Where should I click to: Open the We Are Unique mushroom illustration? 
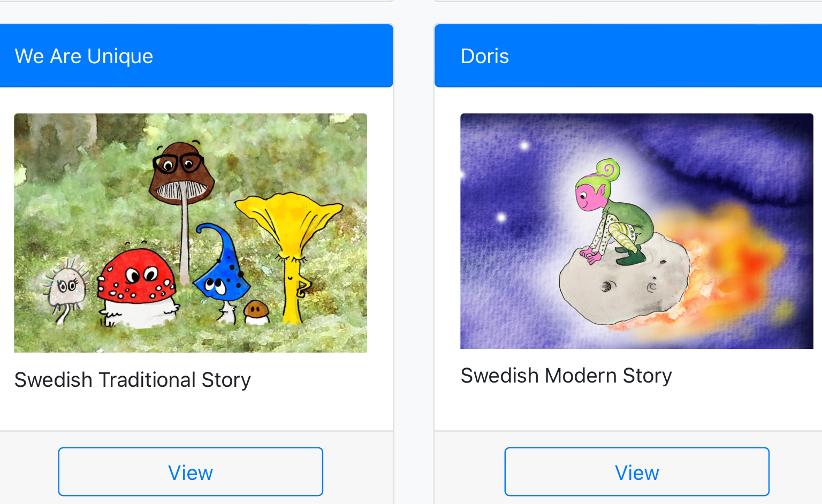(191, 233)
